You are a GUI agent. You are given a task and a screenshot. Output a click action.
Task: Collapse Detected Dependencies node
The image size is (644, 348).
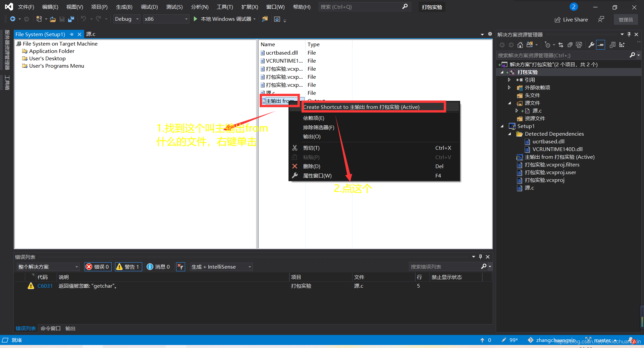click(509, 134)
